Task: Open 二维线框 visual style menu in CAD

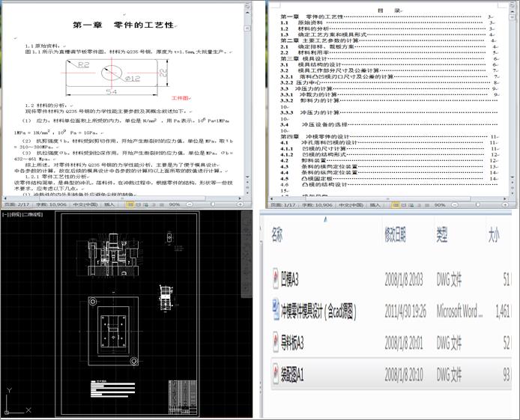Action: pos(32,215)
